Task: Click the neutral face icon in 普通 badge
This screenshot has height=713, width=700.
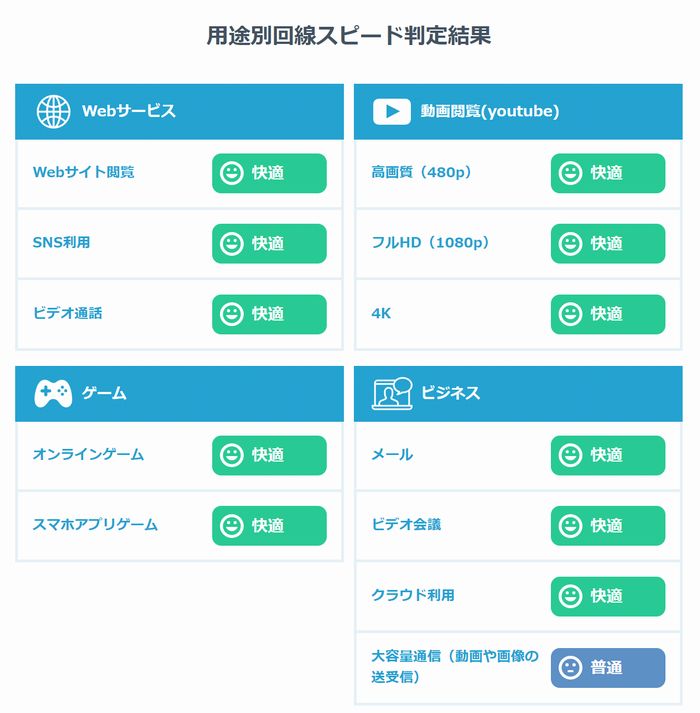Action: [570, 668]
